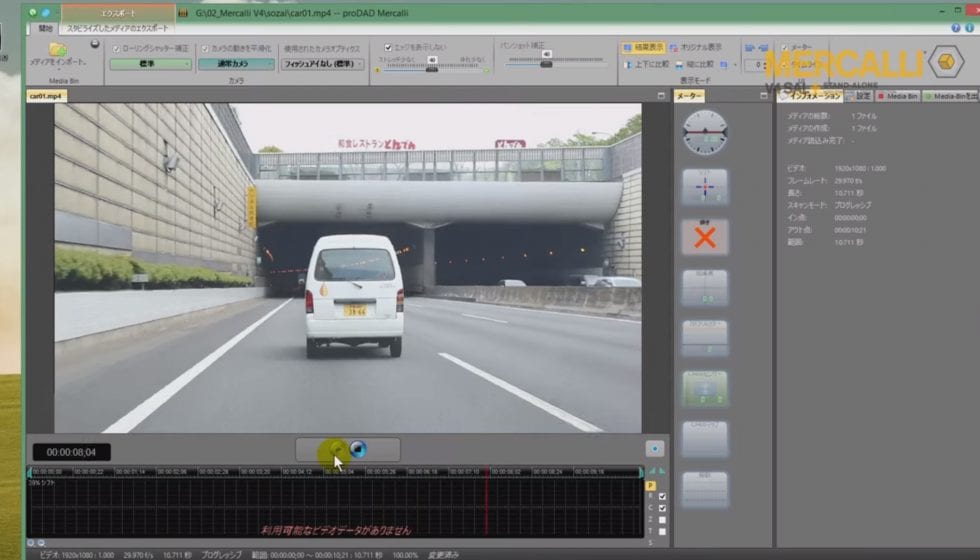Click the orange X meter icon

pyautogui.click(x=705, y=237)
